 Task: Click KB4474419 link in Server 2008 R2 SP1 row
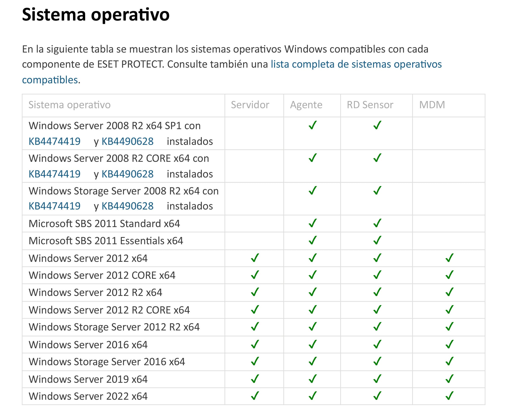[54, 141]
